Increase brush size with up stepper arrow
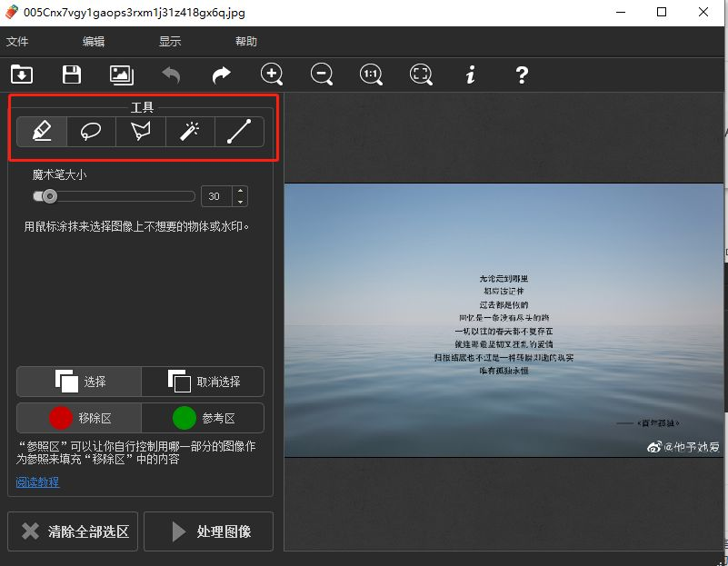728x566 pixels. click(x=240, y=192)
